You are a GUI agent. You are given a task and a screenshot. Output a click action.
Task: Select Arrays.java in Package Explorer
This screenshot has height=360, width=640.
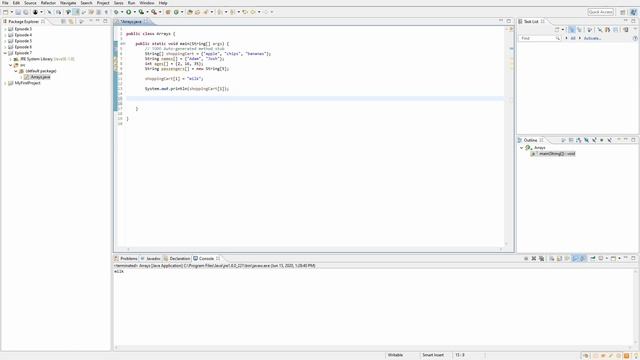[x=40, y=77]
